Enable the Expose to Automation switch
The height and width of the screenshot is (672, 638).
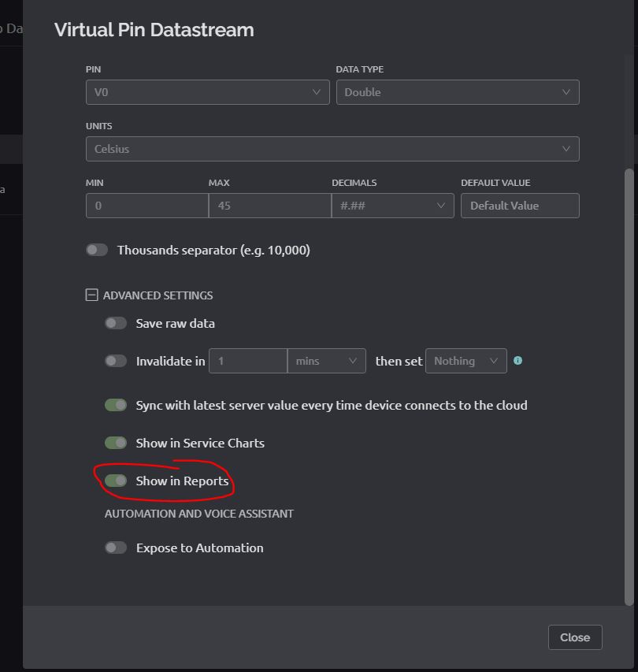116,548
